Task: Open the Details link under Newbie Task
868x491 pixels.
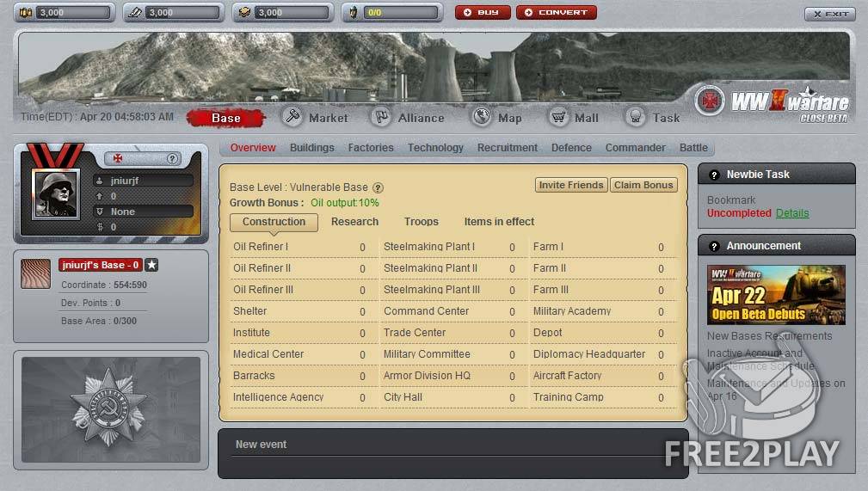Action: [x=791, y=213]
